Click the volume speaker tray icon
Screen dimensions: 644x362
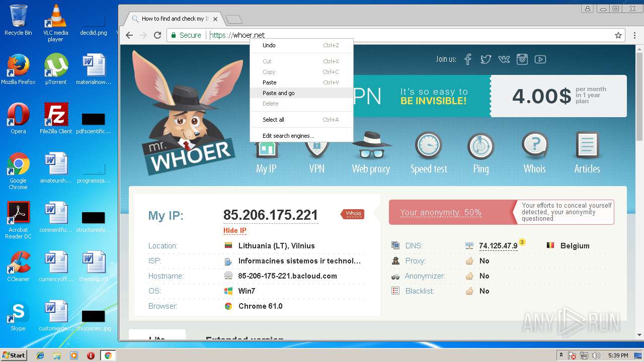pyautogui.click(x=596, y=355)
